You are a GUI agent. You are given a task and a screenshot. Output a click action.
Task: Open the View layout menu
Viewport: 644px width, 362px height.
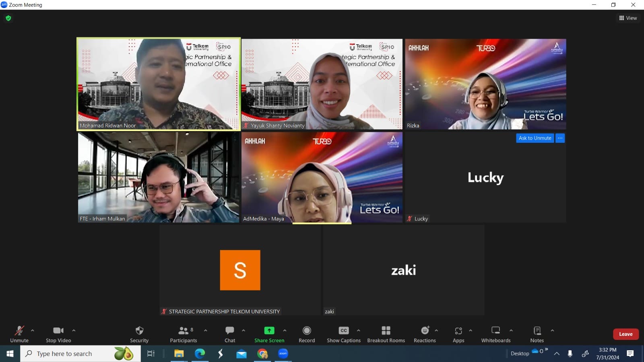pyautogui.click(x=628, y=18)
